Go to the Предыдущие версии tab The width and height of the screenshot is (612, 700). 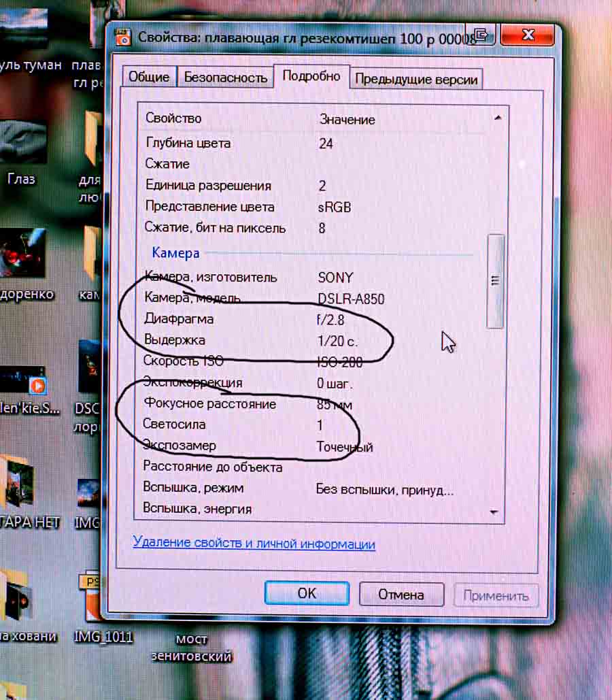coord(416,79)
